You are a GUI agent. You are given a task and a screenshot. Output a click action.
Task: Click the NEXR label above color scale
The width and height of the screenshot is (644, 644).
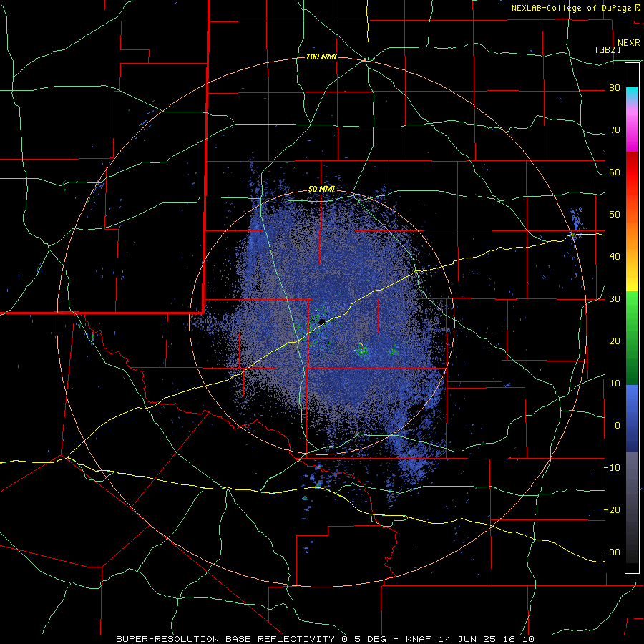pyautogui.click(x=629, y=43)
